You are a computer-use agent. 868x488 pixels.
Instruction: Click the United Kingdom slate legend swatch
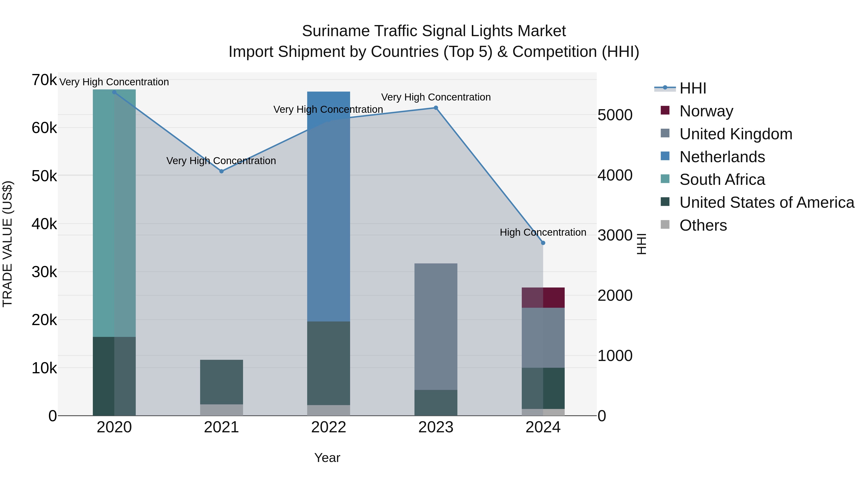point(665,133)
